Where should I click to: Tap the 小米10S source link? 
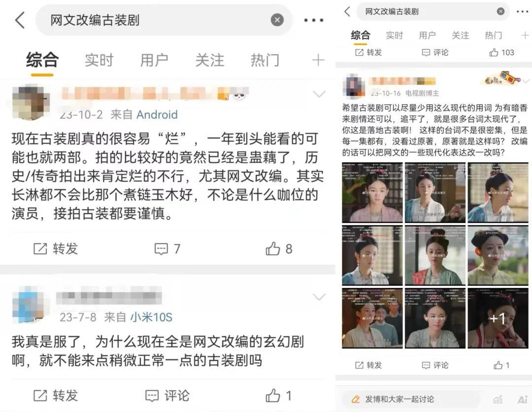pos(151,317)
